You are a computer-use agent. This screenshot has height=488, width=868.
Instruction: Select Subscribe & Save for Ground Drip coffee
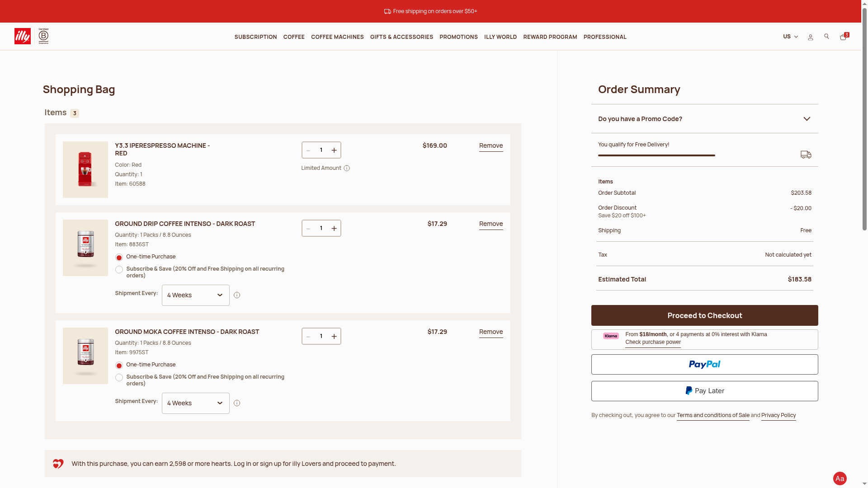pos(119,270)
